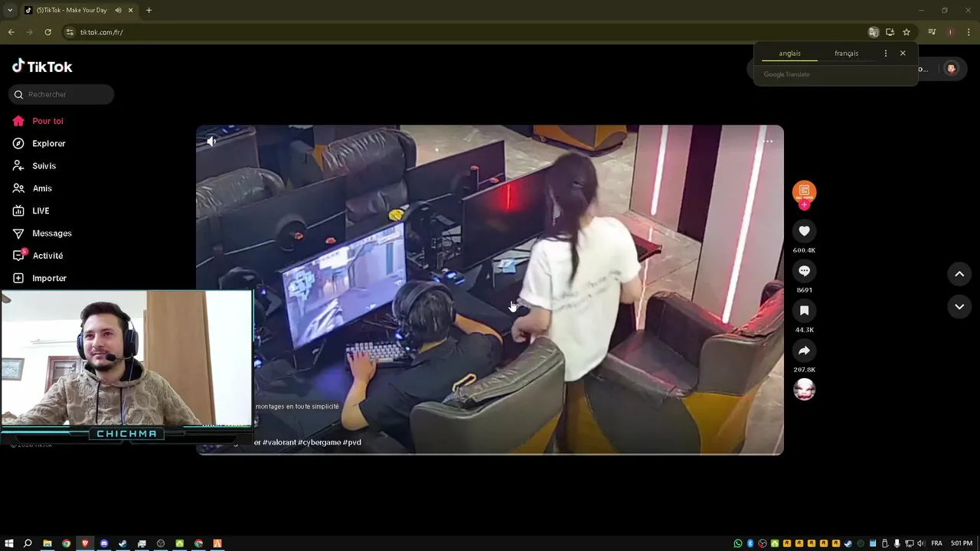
Task: Share the video with arrow icon
Action: pos(804,350)
